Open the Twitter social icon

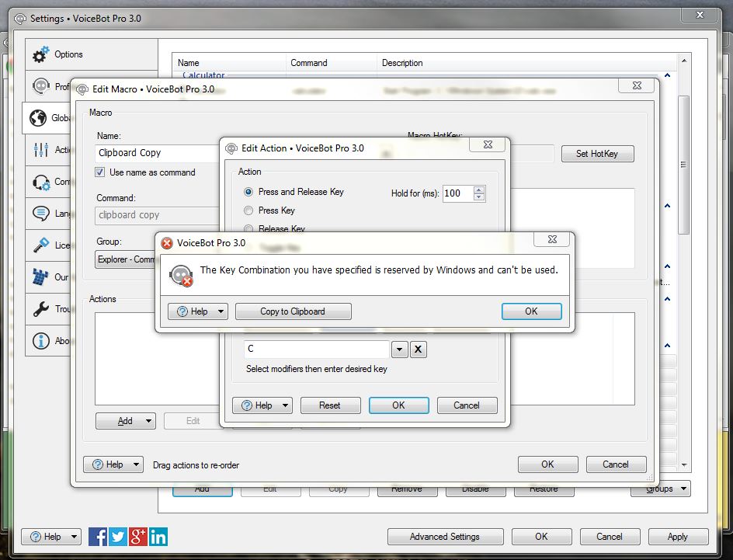118,536
